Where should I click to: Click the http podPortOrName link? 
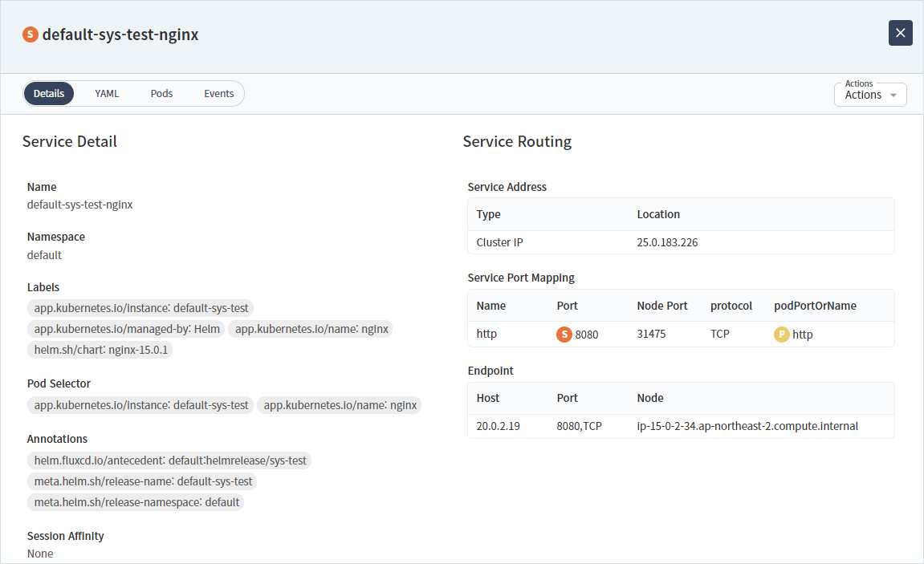pyautogui.click(x=802, y=335)
